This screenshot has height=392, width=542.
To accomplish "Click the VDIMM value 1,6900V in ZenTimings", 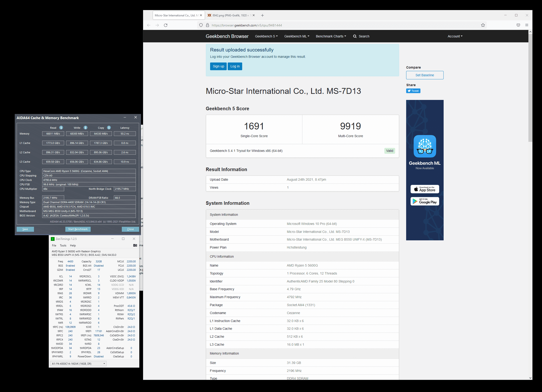I will (x=131, y=293).
